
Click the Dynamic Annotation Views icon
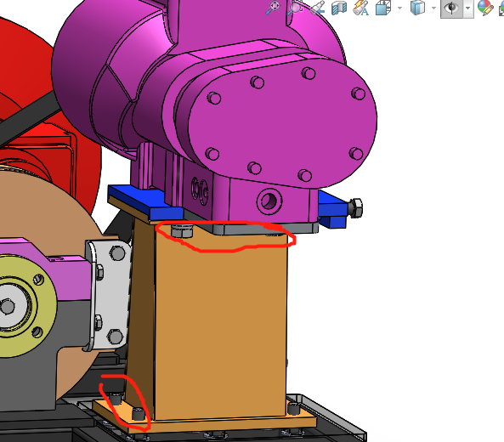[x=360, y=8]
